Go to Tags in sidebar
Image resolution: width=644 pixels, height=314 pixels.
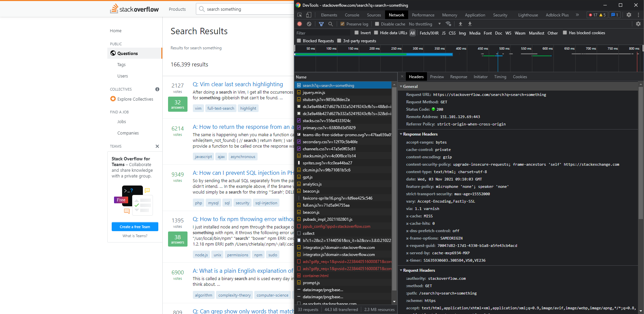coord(121,65)
